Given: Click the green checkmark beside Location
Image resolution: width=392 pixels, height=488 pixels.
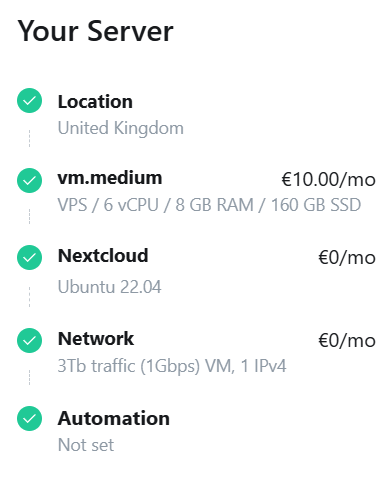Looking at the screenshot, I should [x=29, y=100].
